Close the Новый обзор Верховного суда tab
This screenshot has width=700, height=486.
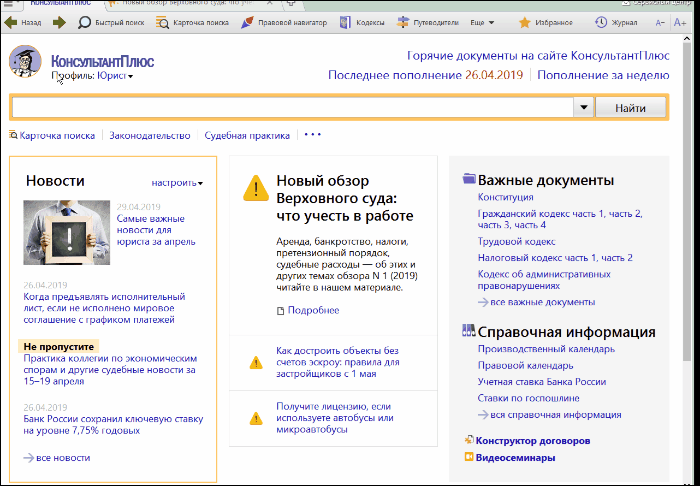pos(270,3)
